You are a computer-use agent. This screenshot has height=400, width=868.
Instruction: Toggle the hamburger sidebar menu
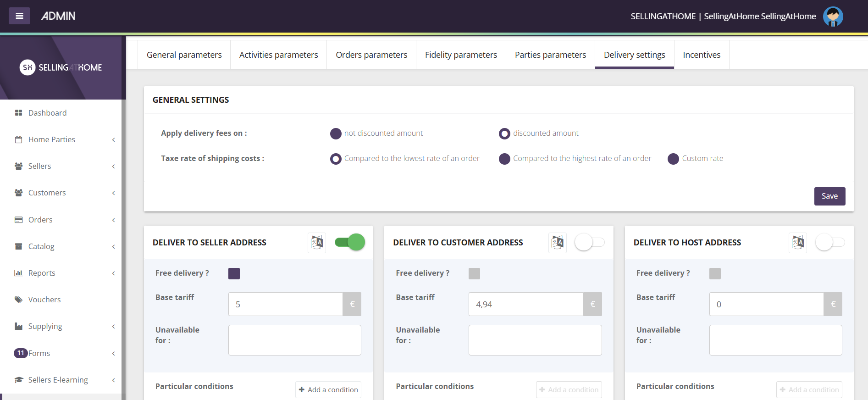[19, 16]
